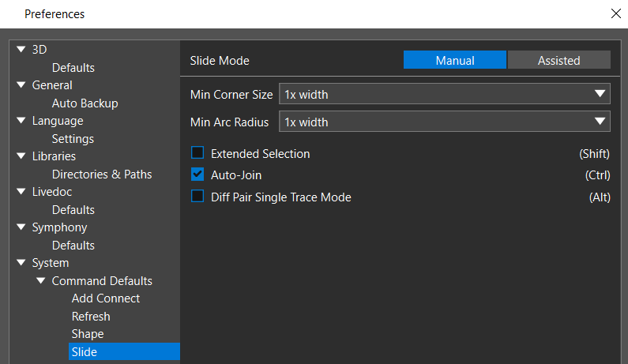The image size is (628, 364).
Task: Collapse the 3D tree section
Action: (x=21, y=49)
